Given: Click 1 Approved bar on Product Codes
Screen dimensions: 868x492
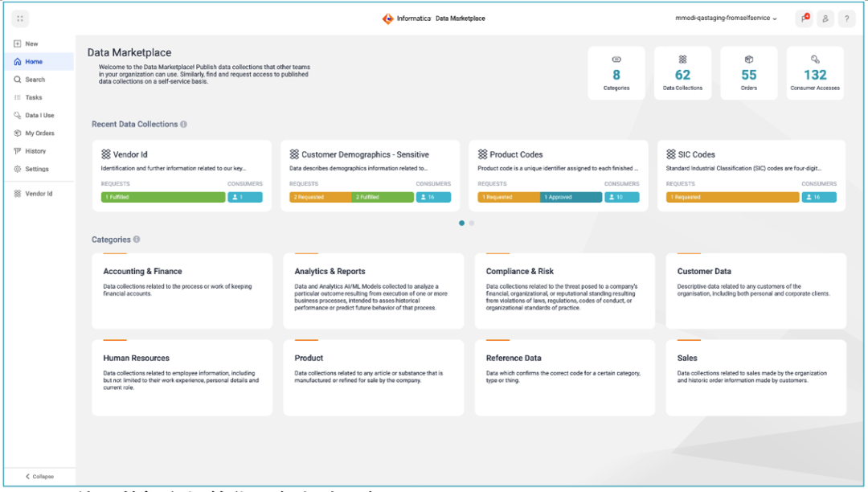Looking at the screenshot, I should (571, 197).
